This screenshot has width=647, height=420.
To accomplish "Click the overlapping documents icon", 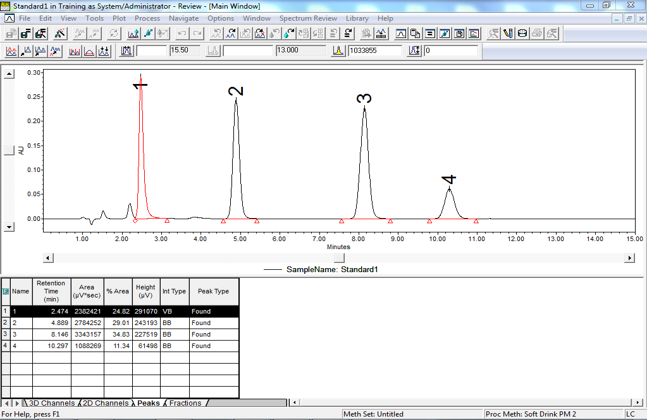I will [415, 33].
